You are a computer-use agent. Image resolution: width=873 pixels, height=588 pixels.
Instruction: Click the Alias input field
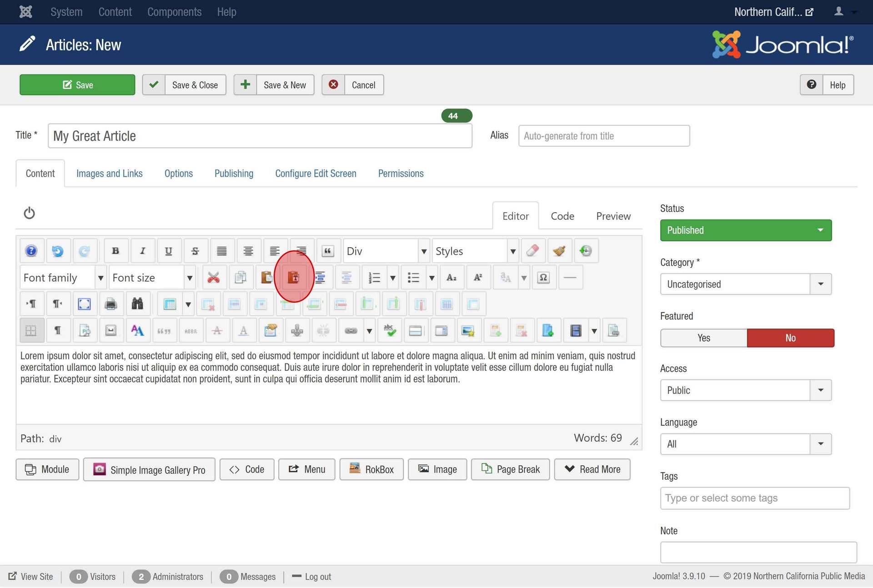tap(603, 136)
